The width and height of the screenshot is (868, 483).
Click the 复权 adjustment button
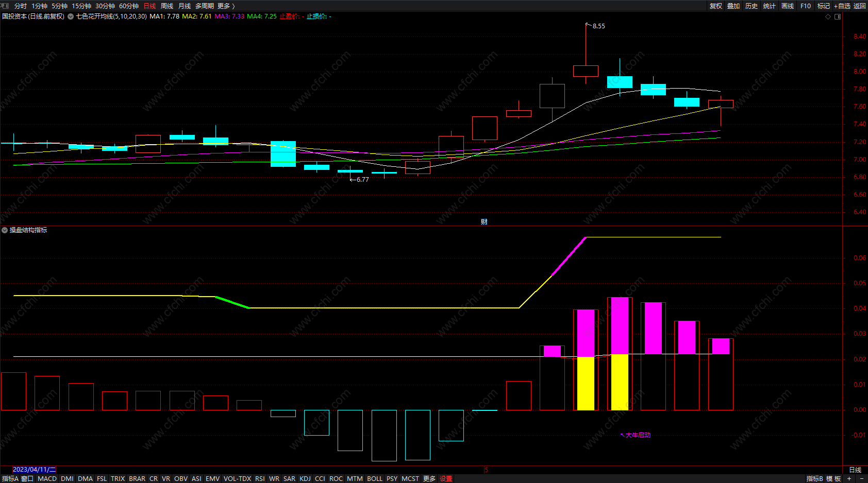coord(716,6)
